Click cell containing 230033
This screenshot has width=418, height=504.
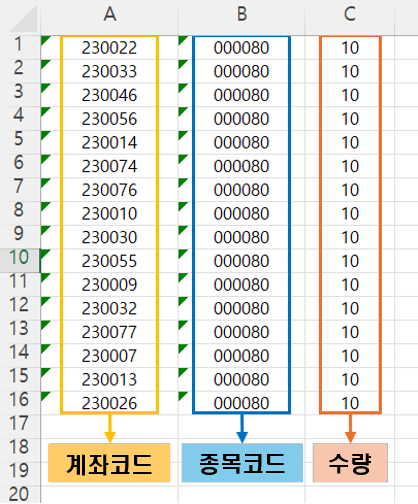pyautogui.click(x=109, y=71)
